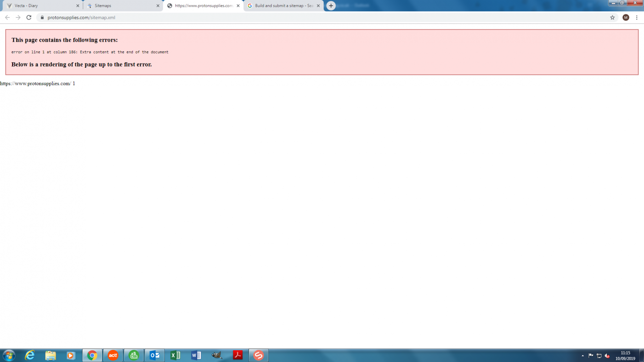
Task: Bookmark this page with the star icon
Action: 612,17
